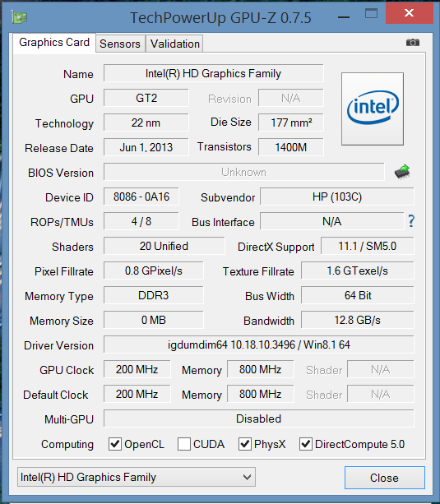This screenshot has height=504, width=440.
Task: Maximize the GPU-Z window
Action: click(x=371, y=13)
